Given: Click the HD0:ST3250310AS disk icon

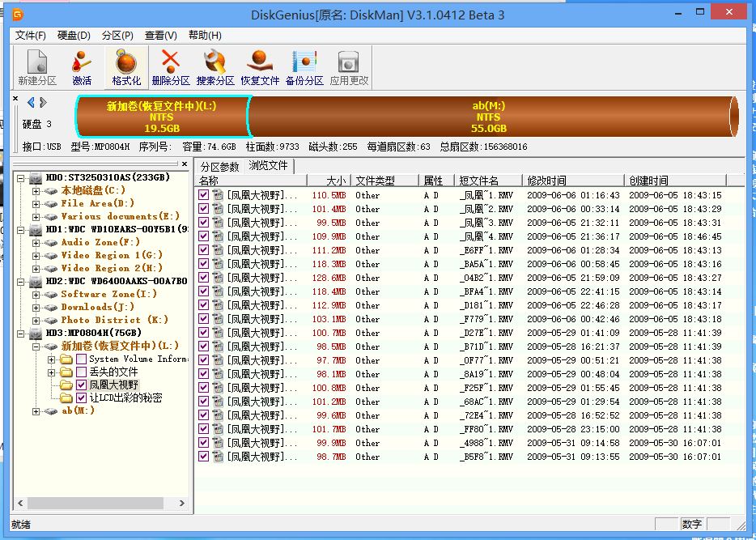Looking at the screenshot, I should click(x=36, y=178).
